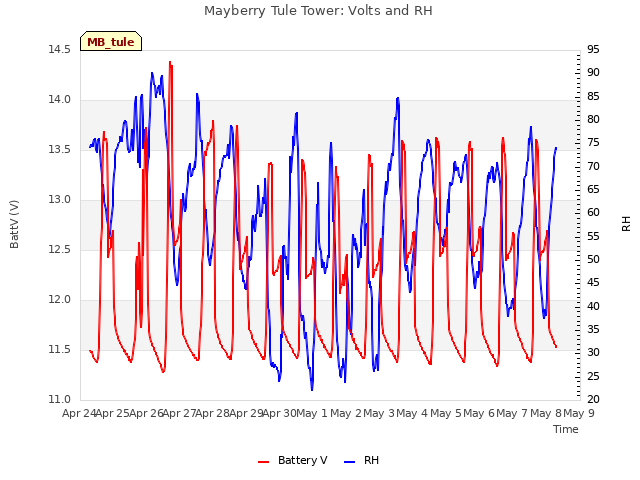Viewport: 640px width, 480px height.
Task: Click the 'May 6' date tick label
Action: pyautogui.click(x=479, y=414)
